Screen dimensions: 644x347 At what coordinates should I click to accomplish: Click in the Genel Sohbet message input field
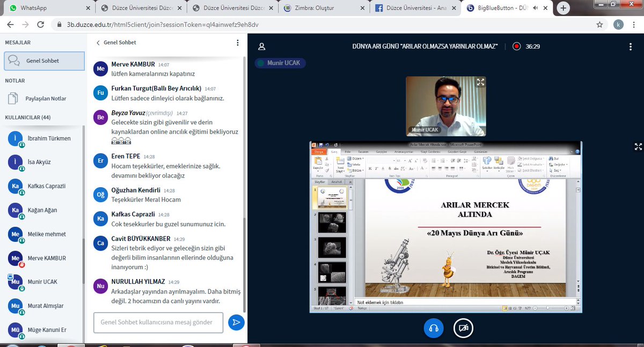pyautogui.click(x=158, y=322)
